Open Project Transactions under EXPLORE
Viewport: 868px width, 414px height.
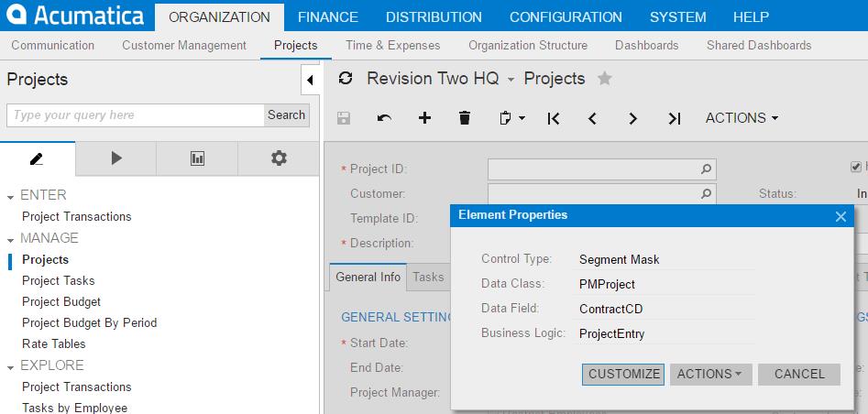click(76, 387)
